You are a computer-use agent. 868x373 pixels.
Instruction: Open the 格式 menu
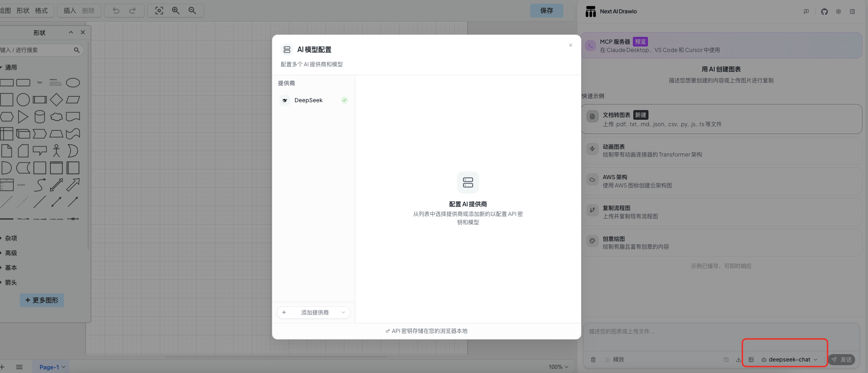click(x=41, y=11)
